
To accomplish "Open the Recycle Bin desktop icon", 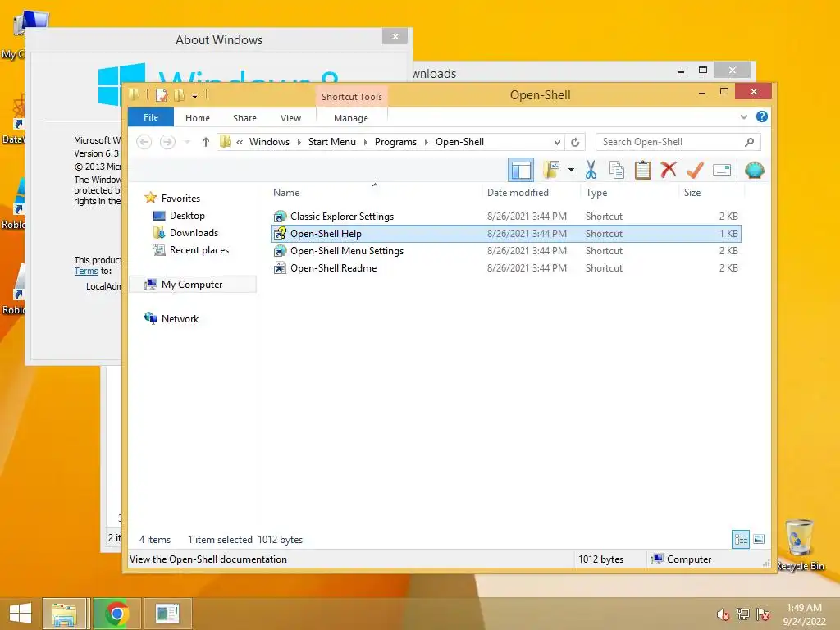I will (x=800, y=545).
